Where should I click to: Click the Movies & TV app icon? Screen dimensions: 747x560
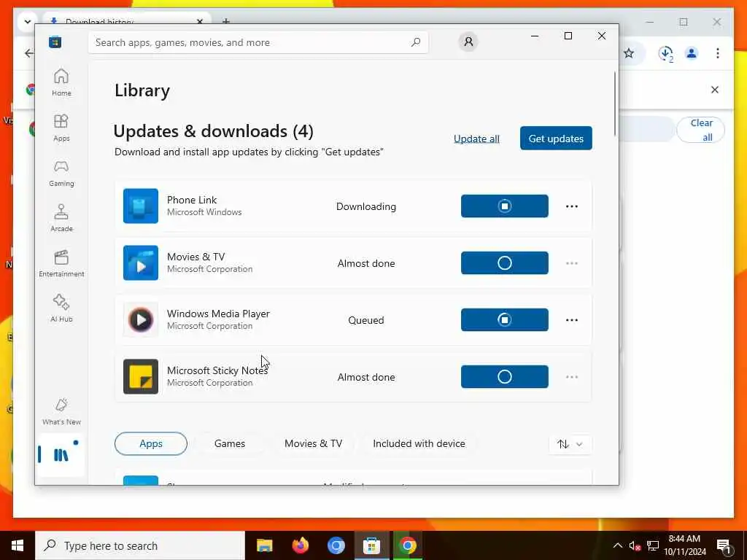tap(141, 262)
